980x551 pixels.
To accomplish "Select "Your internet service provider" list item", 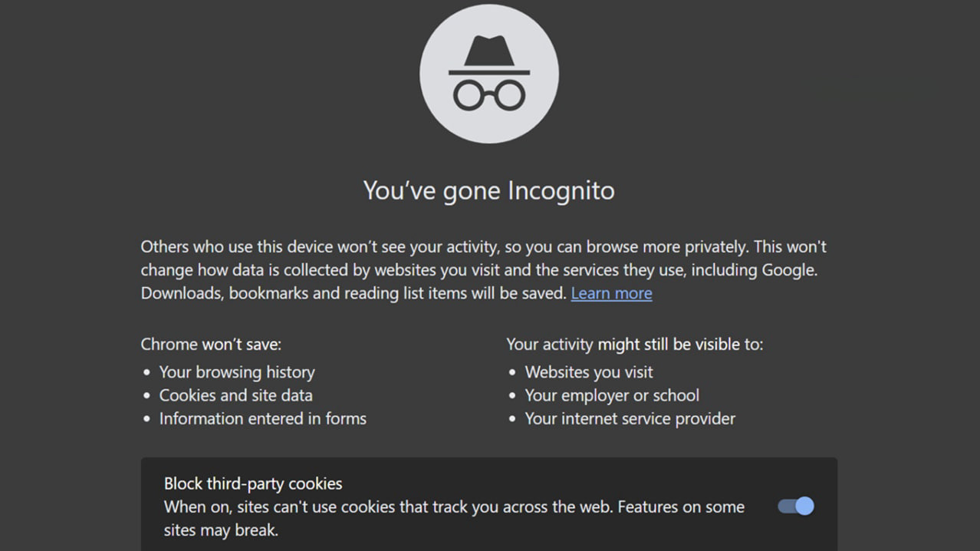I will [x=630, y=418].
